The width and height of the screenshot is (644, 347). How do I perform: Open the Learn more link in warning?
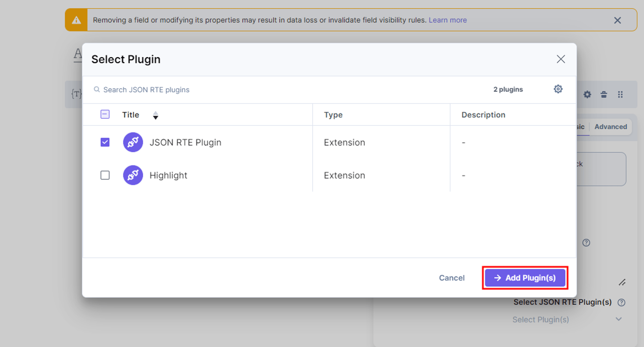(448, 20)
